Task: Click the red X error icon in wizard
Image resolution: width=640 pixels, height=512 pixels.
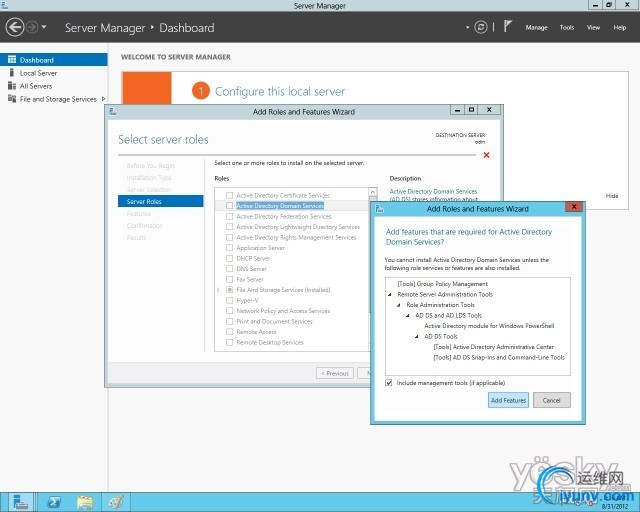Action: pos(486,155)
